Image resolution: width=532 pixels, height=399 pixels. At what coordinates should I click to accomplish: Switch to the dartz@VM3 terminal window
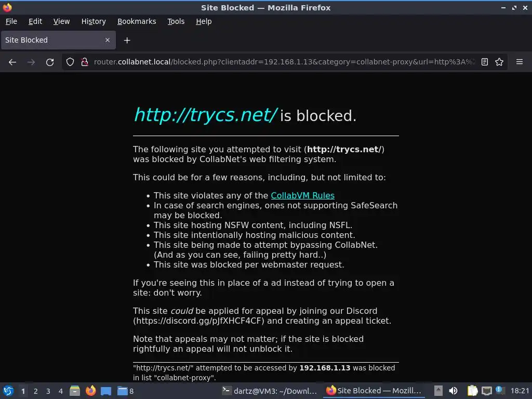tap(270, 391)
